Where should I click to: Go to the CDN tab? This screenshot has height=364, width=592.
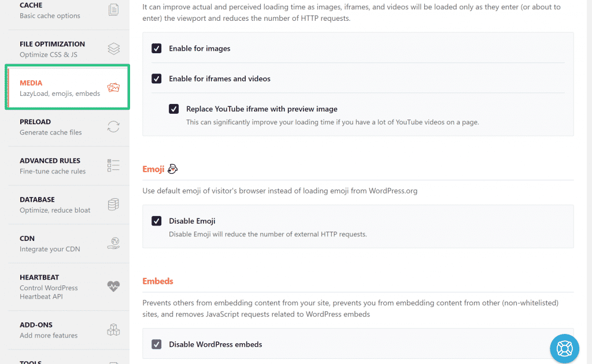(69, 243)
